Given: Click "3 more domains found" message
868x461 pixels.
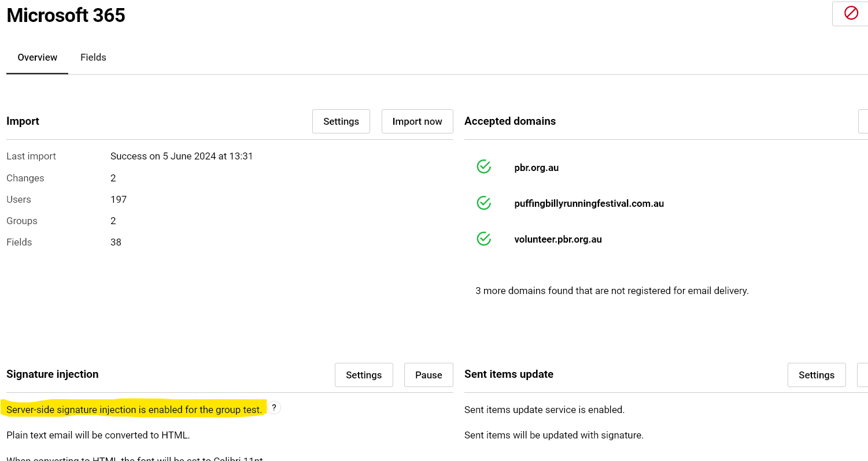Looking at the screenshot, I should coord(612,291).
